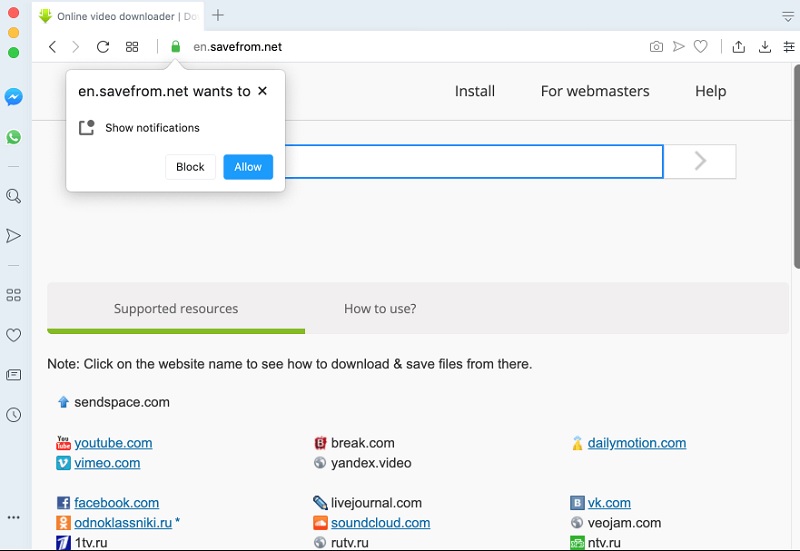Open the facebook.com link
This screenshot has width=800, height=551.
click(116, 503)
